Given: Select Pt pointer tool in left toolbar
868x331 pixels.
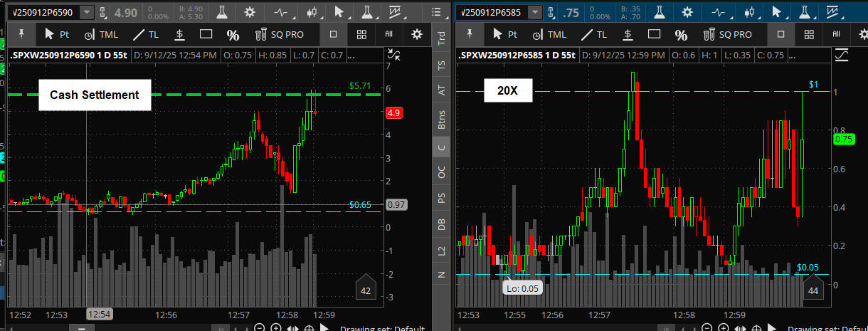Looking at the screenshot, I should click(56, 34).
